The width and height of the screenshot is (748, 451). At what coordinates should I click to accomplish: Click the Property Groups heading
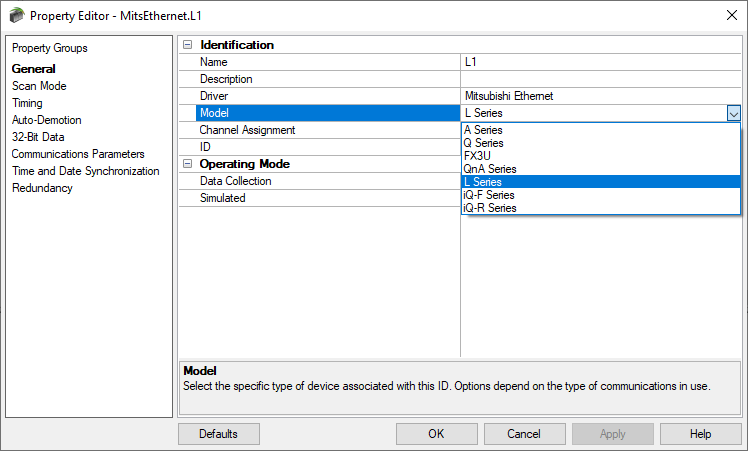point(50,48)
